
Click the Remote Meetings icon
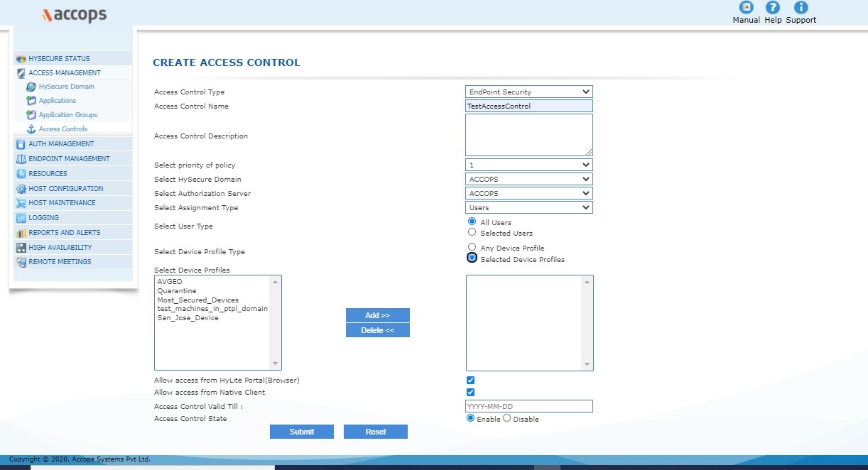21,262
